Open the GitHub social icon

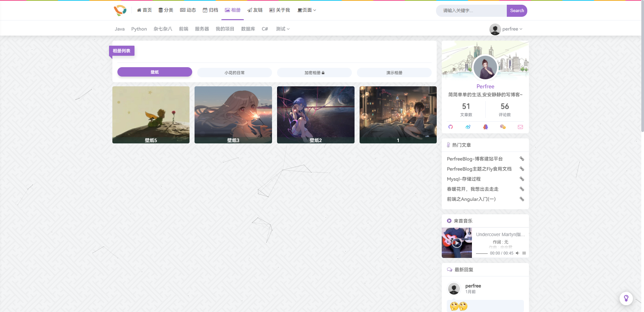(450, 127)
